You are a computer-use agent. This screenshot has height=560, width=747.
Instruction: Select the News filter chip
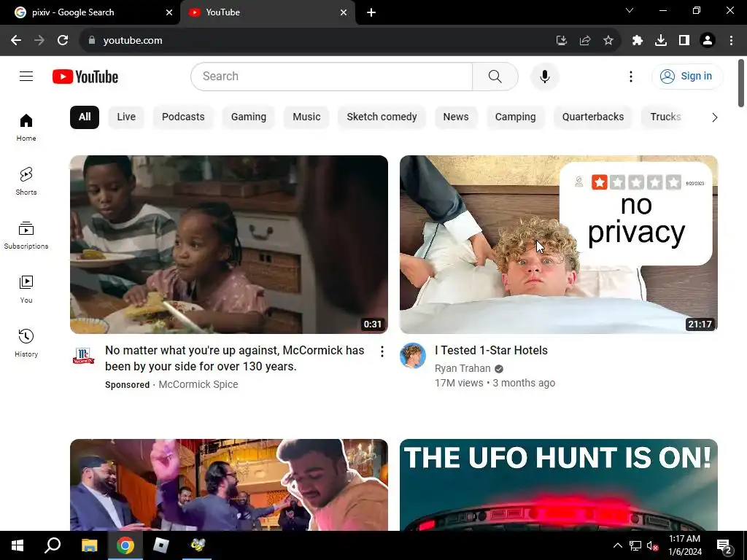456,117
